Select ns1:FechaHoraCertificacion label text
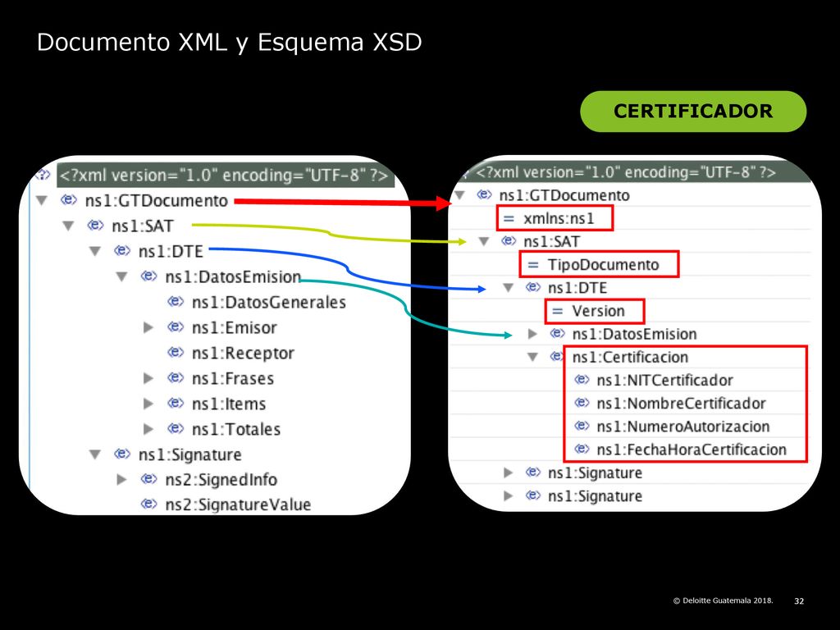This screenshot has height=630, width=840. tap(692, 450)
